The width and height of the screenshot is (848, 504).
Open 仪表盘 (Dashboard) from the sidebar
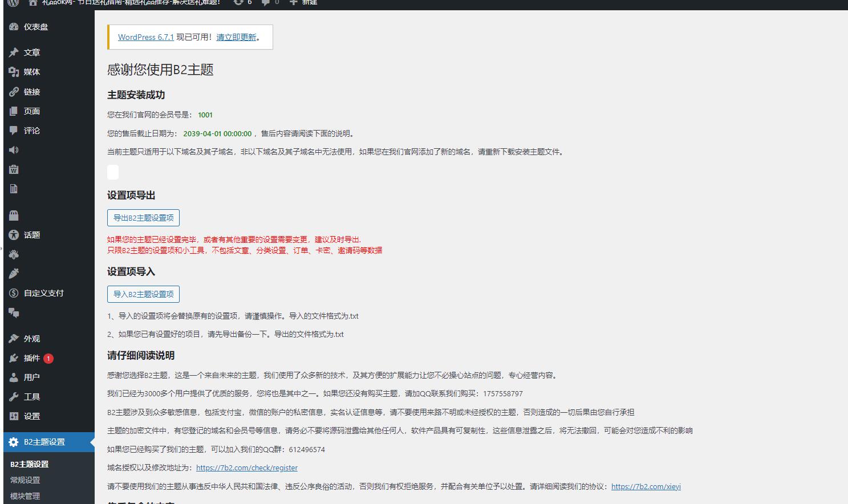tap(34, 26)
